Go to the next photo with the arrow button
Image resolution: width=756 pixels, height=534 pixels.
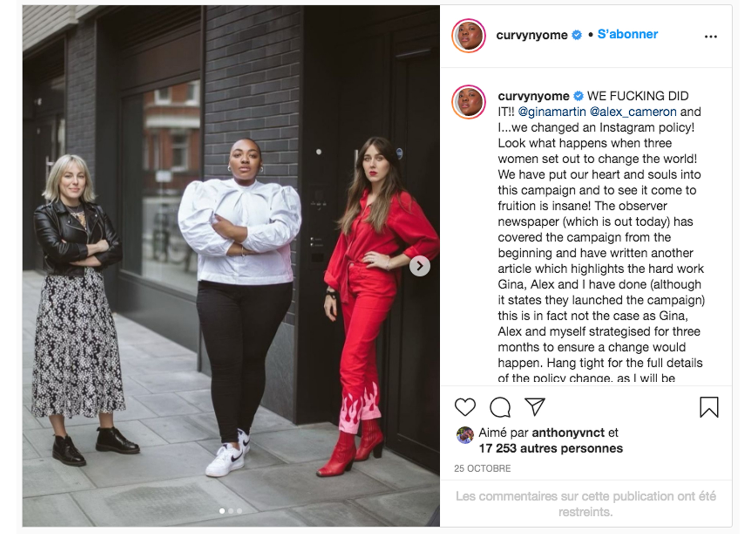[x=420, y=266]
